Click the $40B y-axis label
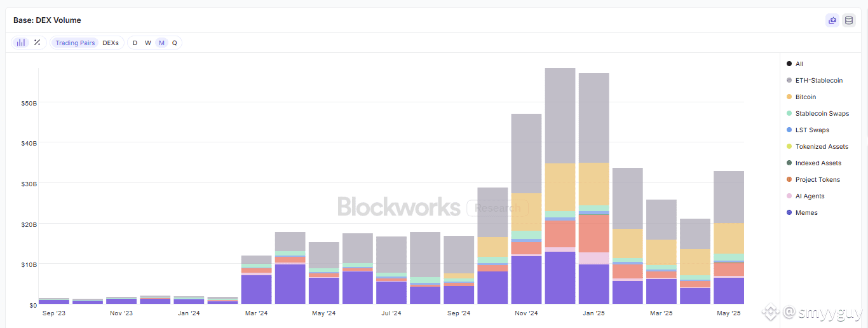This screenshot has height=328, width=868. pos(29,143)
